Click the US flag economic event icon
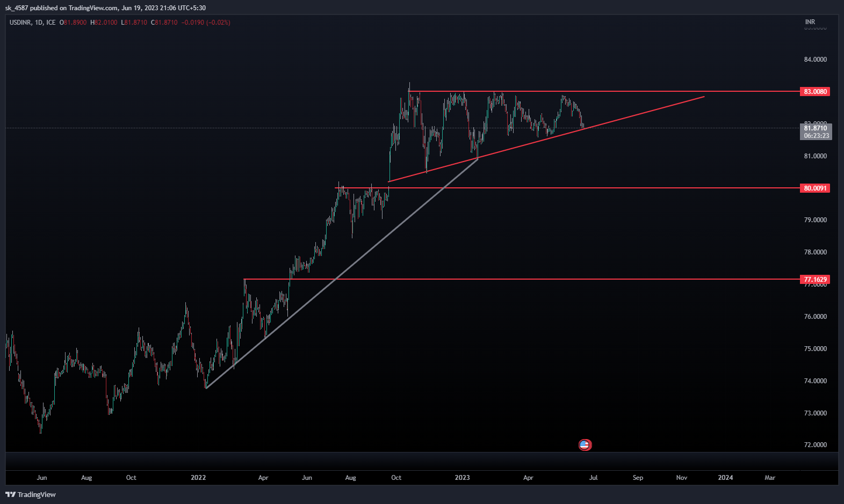844x504 pixels. [x=585, y=444]
